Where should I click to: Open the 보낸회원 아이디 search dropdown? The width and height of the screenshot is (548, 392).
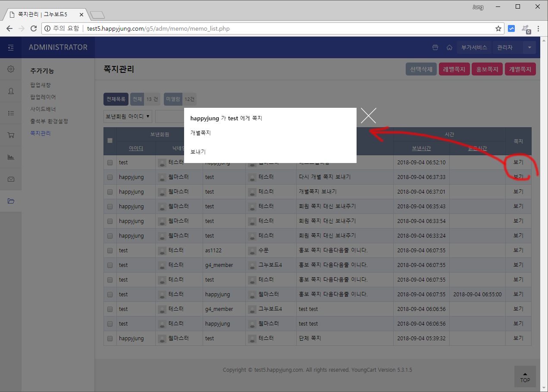(x=128, y=116)
